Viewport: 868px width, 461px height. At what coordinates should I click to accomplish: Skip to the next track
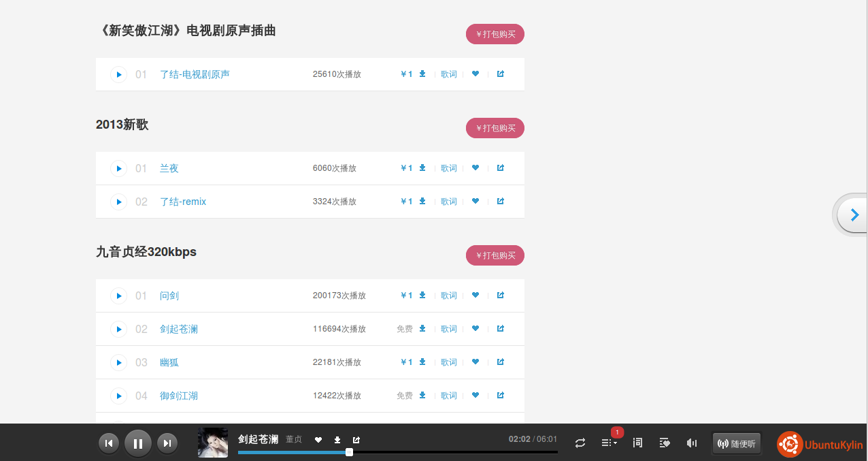[167, 444]
